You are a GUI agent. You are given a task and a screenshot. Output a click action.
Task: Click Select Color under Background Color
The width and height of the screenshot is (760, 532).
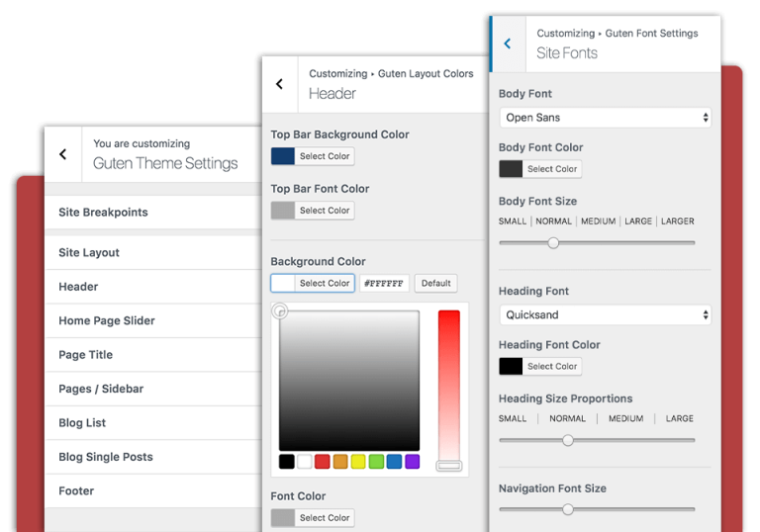pos(325,283)
